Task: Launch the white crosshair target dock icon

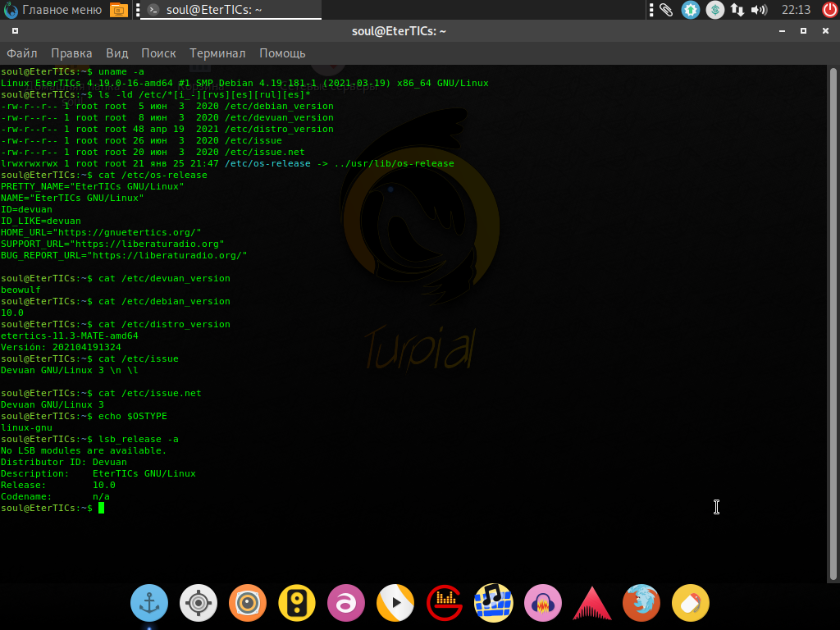Action: coord(199,603)
